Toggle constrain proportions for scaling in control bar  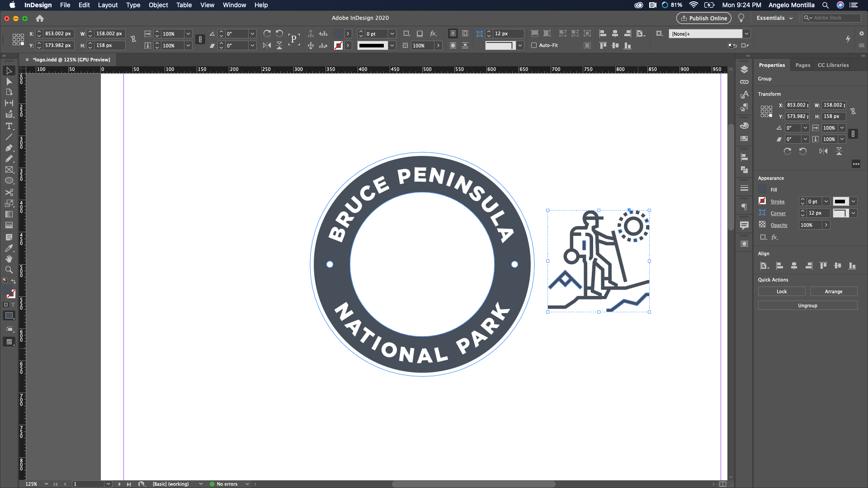(x=200, y=39)
